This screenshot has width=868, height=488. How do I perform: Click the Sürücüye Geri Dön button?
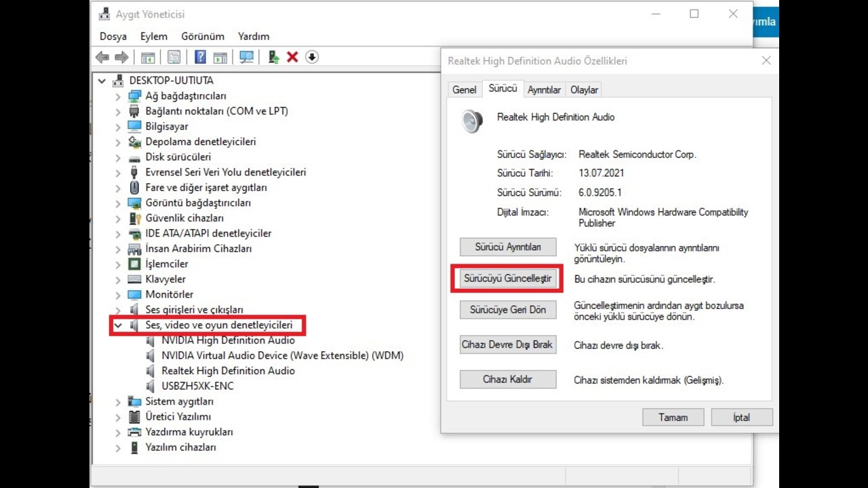[507, 310]
